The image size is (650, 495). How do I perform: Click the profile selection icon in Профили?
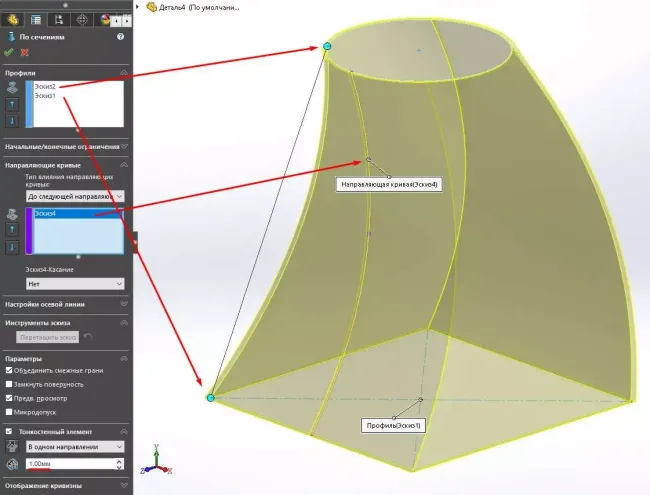pyautogui.click(x=12, y=87)
